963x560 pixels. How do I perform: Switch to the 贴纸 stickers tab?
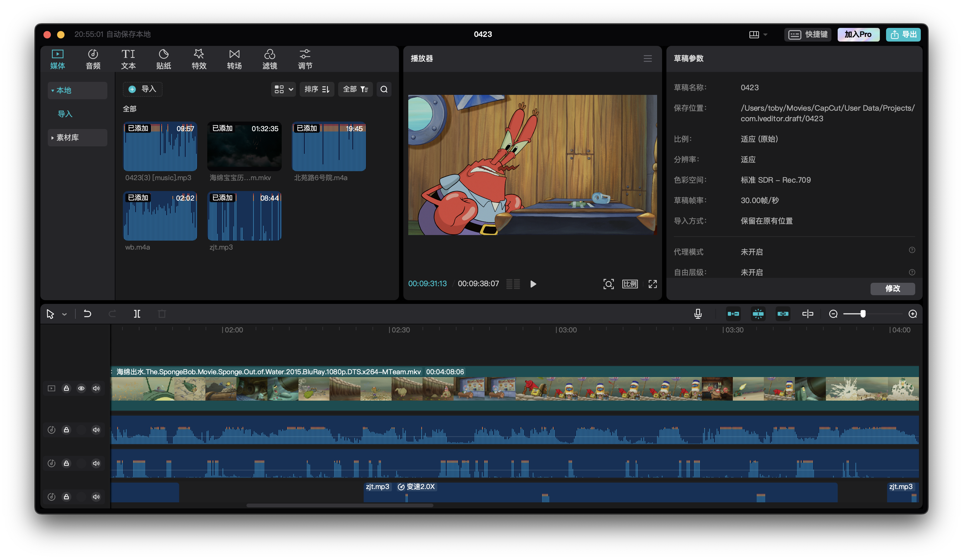163,59
